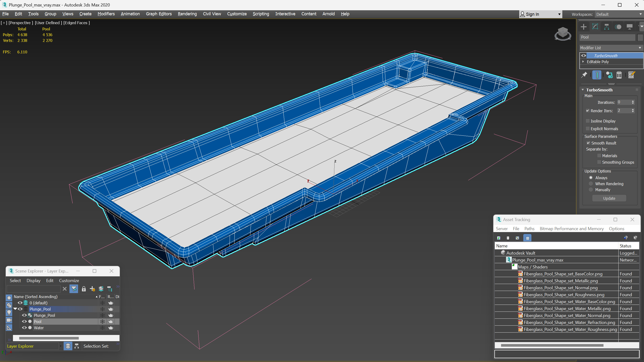This screenshot has height=362, width=644.
Task: Click the Pin Stack icon
Action: pyautogui.click(x=584, y=75)
